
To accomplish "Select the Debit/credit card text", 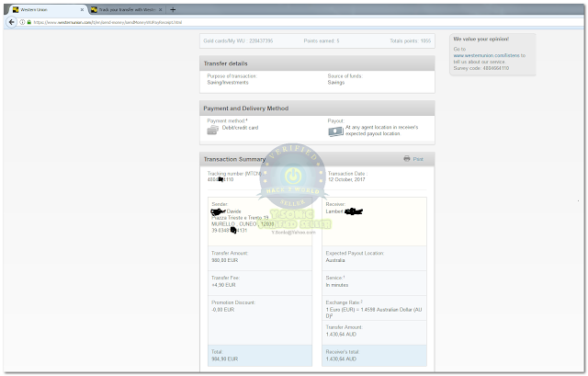I will [x=240, y=128].
